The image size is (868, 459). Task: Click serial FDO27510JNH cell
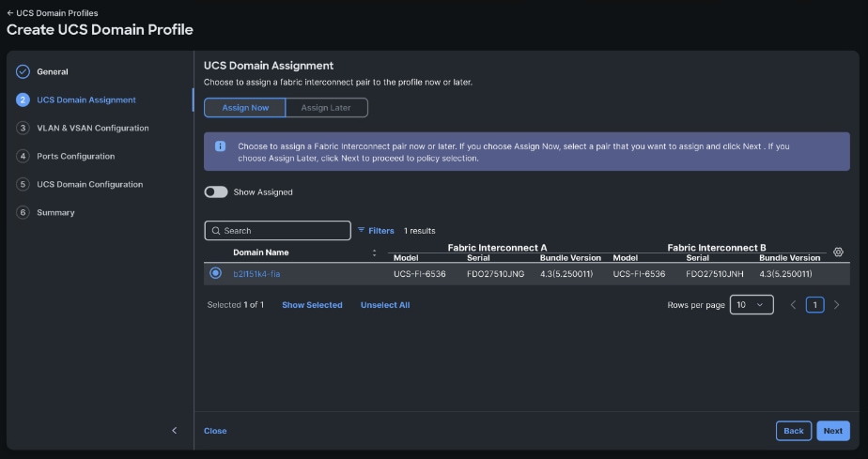[715, 274]
